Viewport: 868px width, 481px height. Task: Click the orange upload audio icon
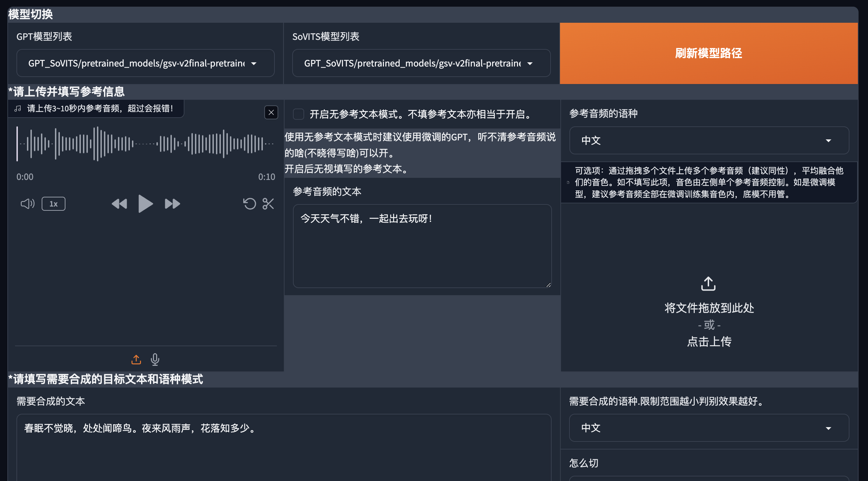point(136,360)
